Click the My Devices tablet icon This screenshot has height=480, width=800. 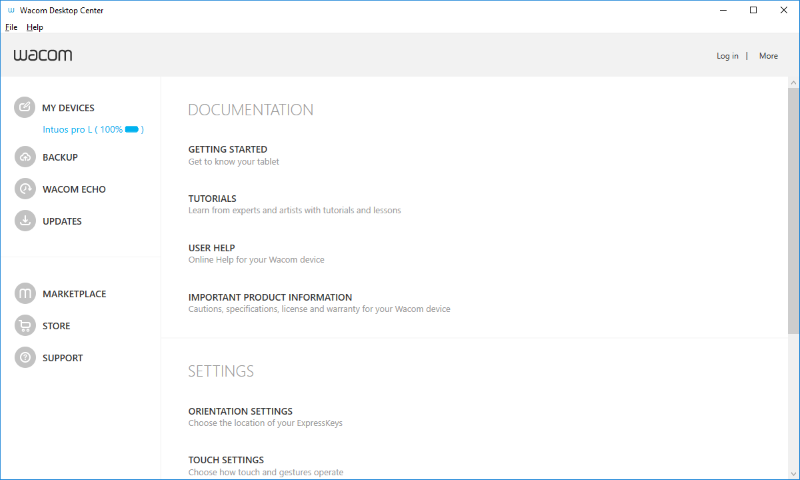click(x=24, y=107)
